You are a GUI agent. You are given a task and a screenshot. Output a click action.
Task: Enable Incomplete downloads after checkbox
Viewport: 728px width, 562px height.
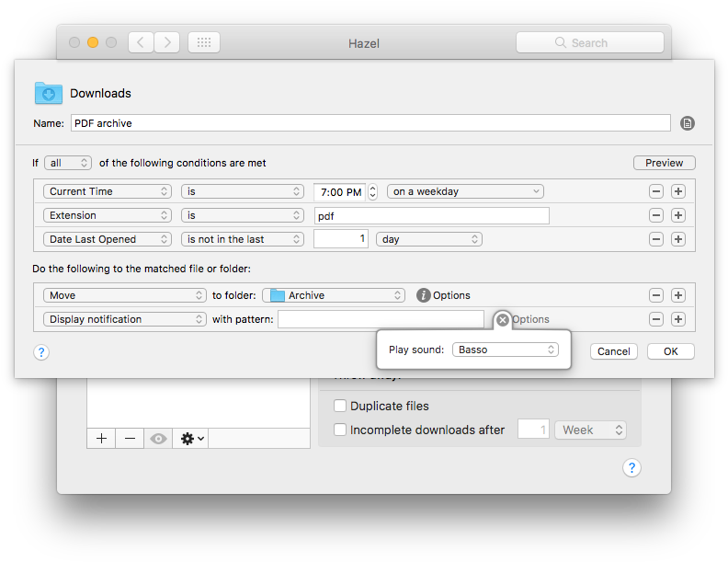[340, 430]
